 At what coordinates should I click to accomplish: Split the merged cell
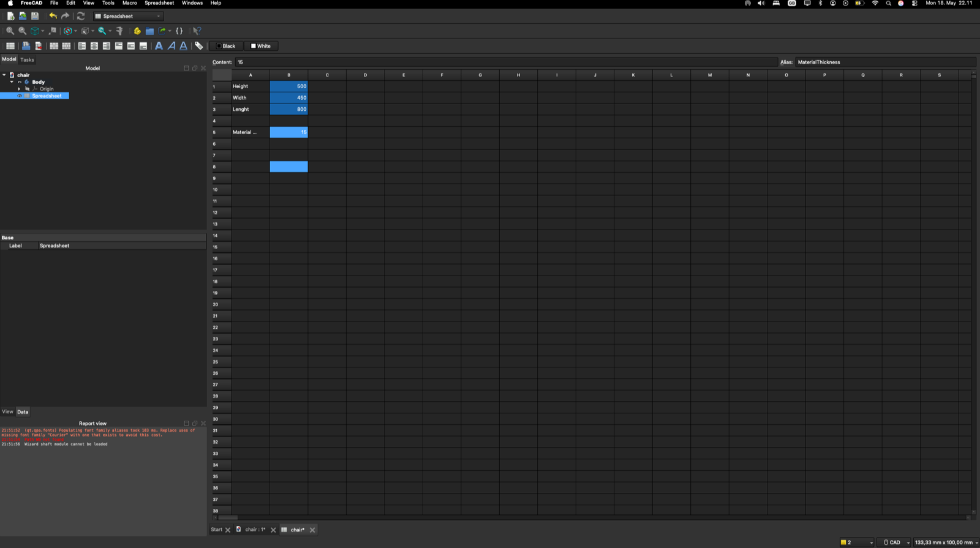tap(66, 46)
